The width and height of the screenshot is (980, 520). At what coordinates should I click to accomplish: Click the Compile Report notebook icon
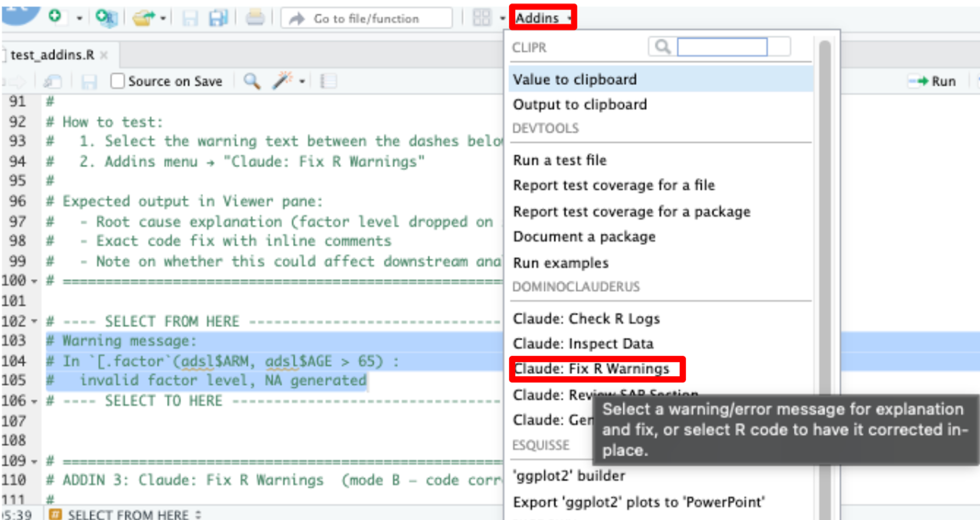pos(328,81)
